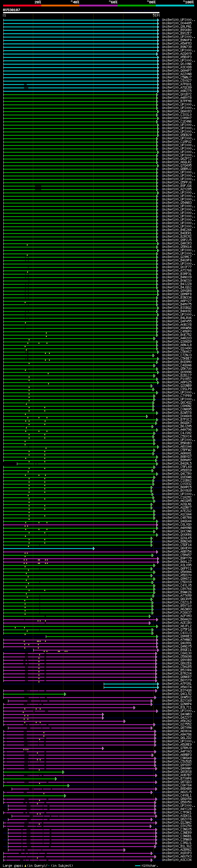This screenshot has width=197, height=868.
Task: Select hit label UniRef100_C1MPU2
Action: click(177, 142)
